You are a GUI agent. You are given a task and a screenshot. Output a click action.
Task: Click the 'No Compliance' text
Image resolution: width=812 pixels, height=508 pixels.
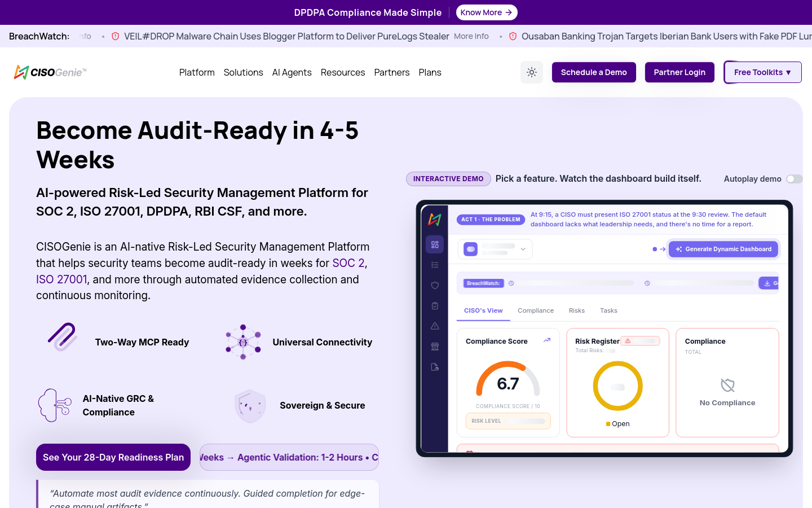(727, 402)
